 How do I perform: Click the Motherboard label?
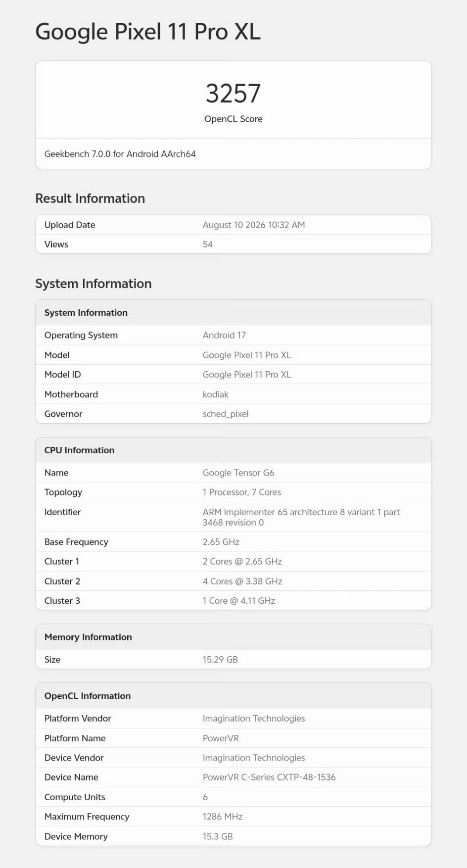tap(71, 394)
